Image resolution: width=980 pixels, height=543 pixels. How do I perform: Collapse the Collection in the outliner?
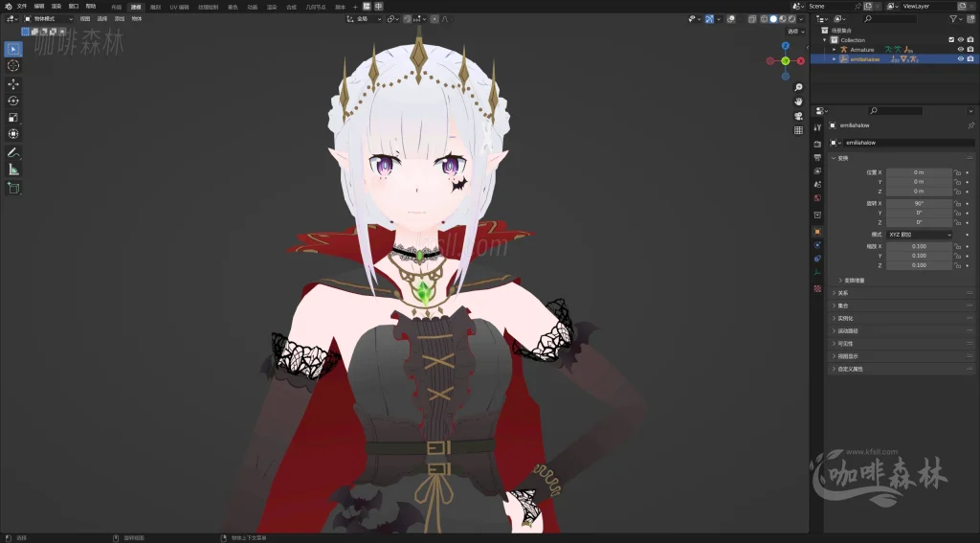825,40
